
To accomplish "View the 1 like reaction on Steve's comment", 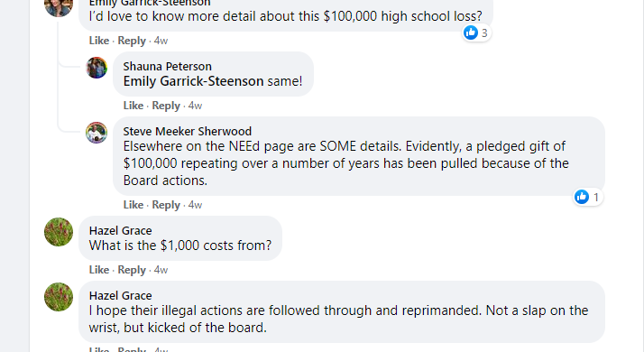I will coord(588,197).
